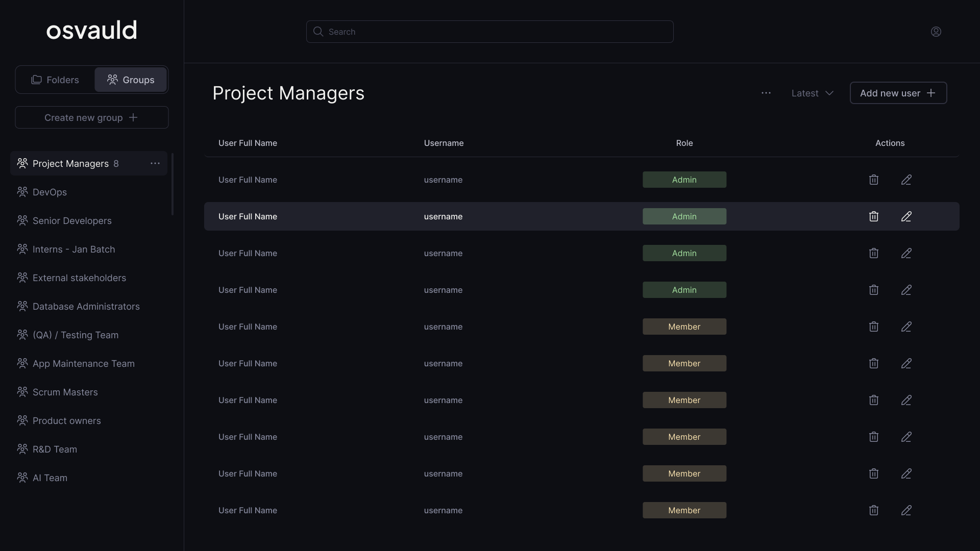Focus the Search input field

coord(490,32)
